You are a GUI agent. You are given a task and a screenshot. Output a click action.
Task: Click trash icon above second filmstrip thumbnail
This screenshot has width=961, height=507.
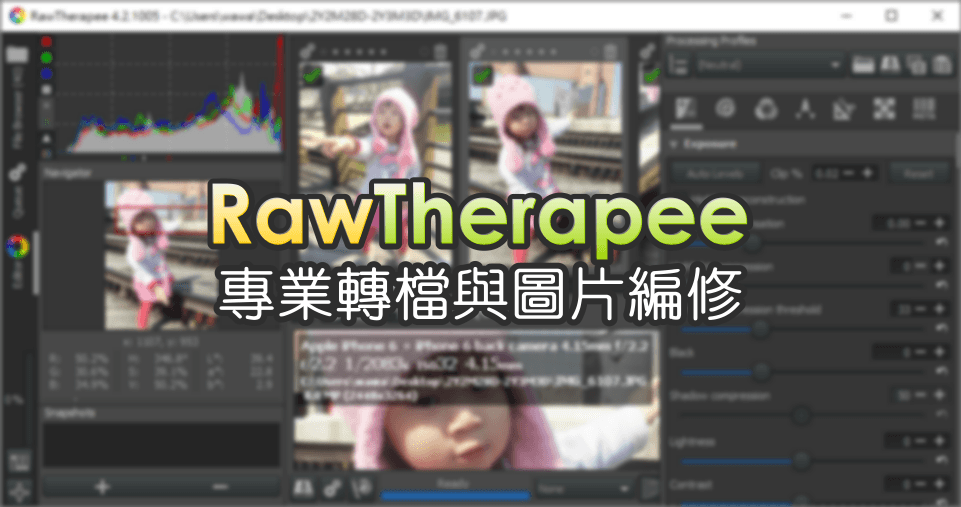[610, 51]
